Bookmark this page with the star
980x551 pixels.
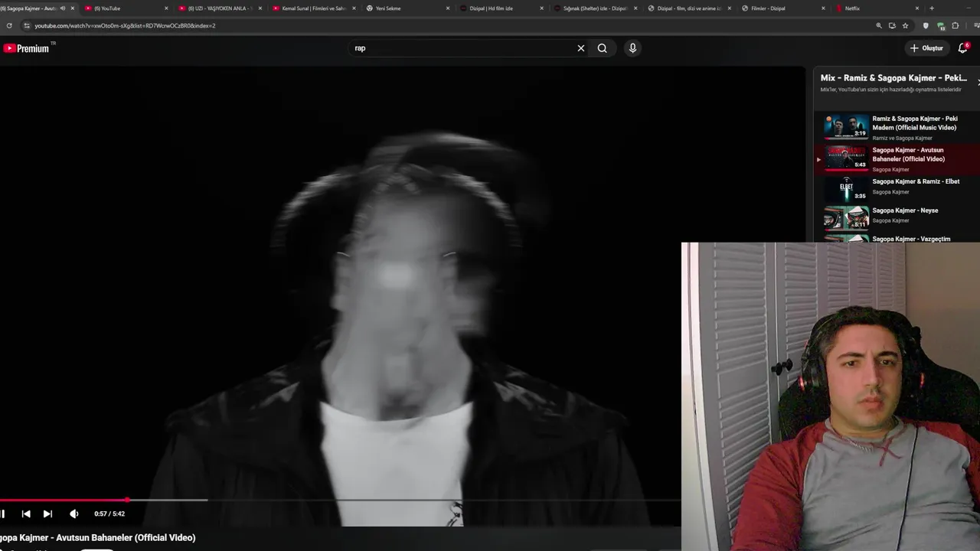coord(905,25)
